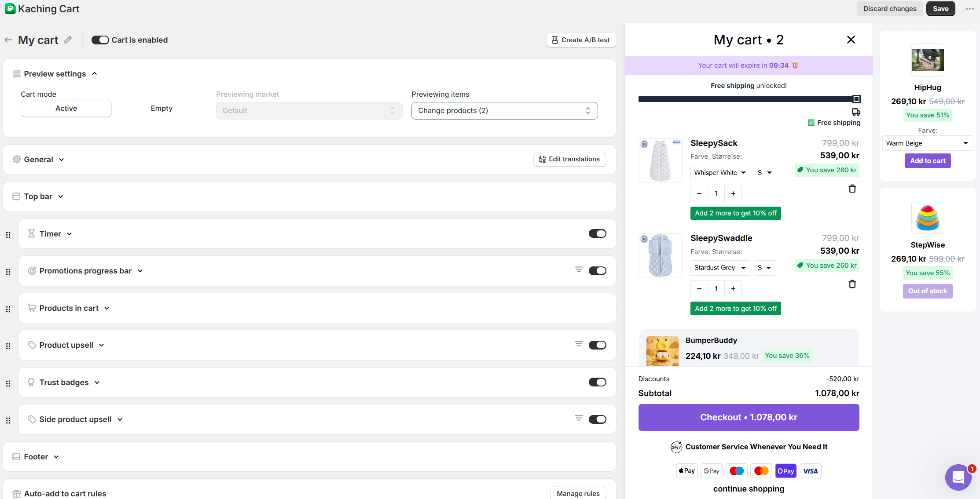This screenshot has width=980, height=499.
Task: Select Active cart mode
Action: [66, 109]
